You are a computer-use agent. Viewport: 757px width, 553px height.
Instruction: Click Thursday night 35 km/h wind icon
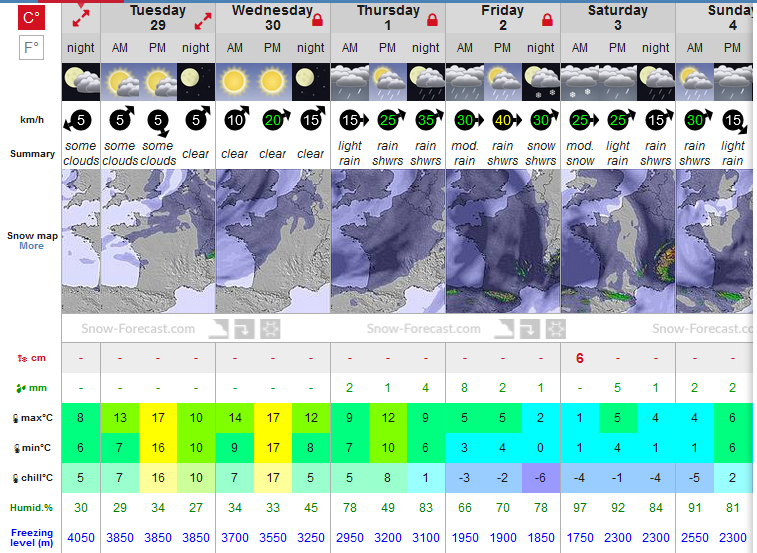coord(429,119)
